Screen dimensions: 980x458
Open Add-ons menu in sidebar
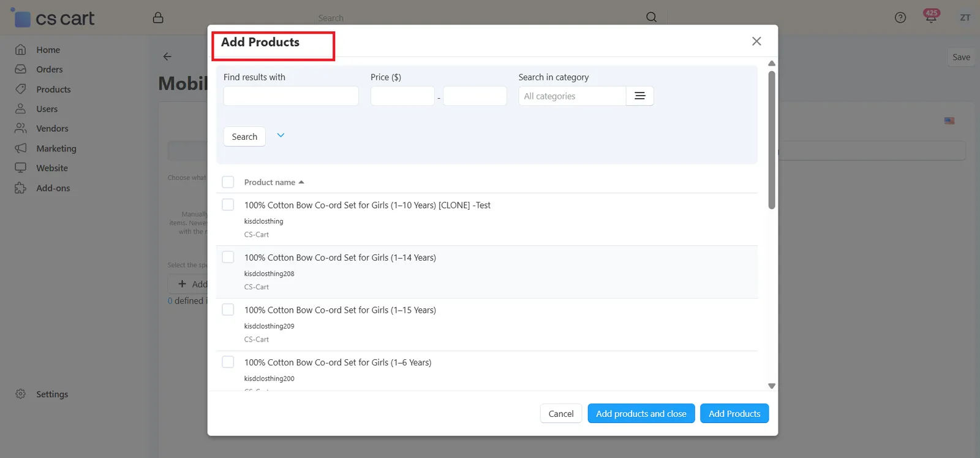point(53,188)
